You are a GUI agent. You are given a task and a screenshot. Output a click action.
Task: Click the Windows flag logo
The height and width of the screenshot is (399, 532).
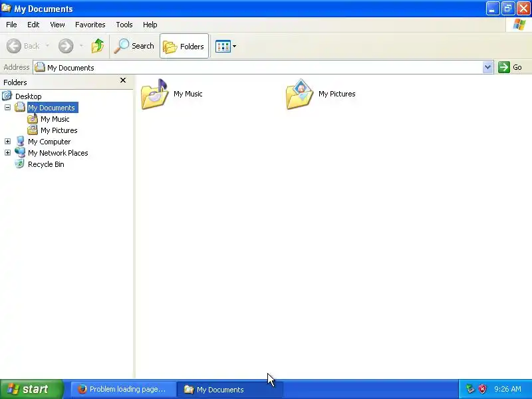pos(519,25)
